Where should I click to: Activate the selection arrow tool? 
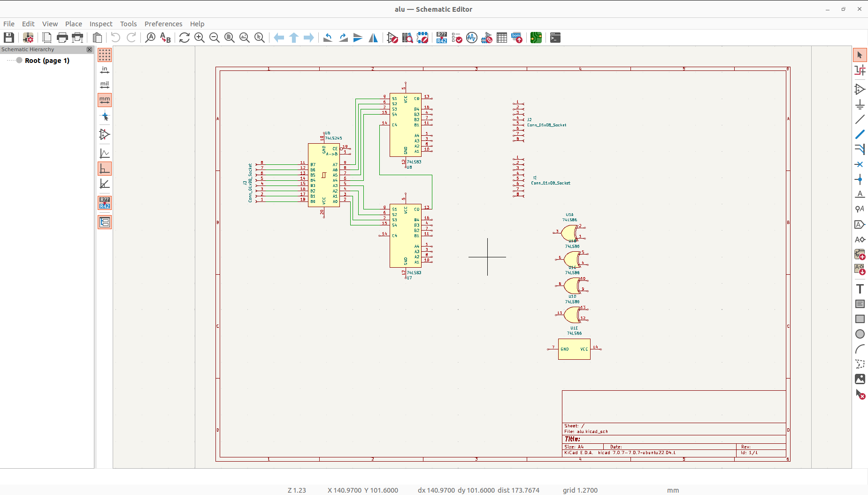tap(860, 55)
